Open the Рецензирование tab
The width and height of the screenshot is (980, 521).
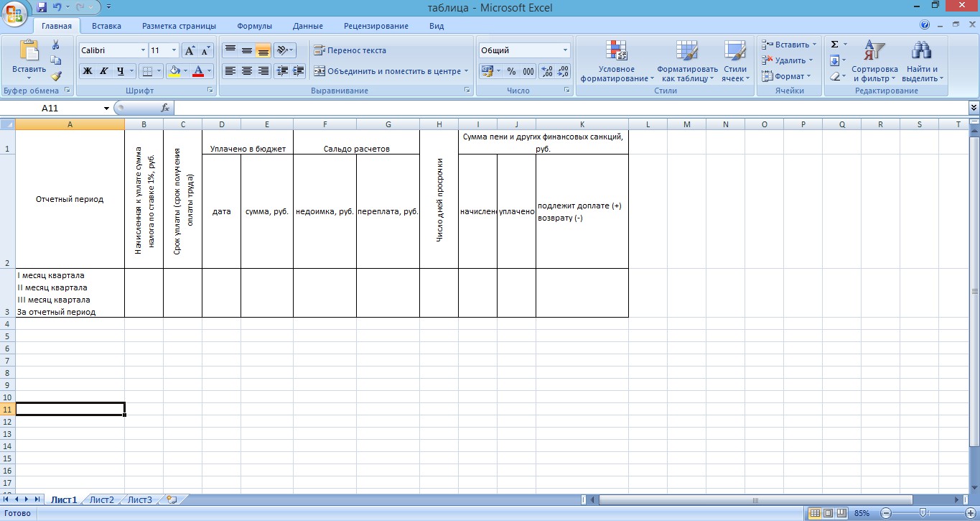376,26
